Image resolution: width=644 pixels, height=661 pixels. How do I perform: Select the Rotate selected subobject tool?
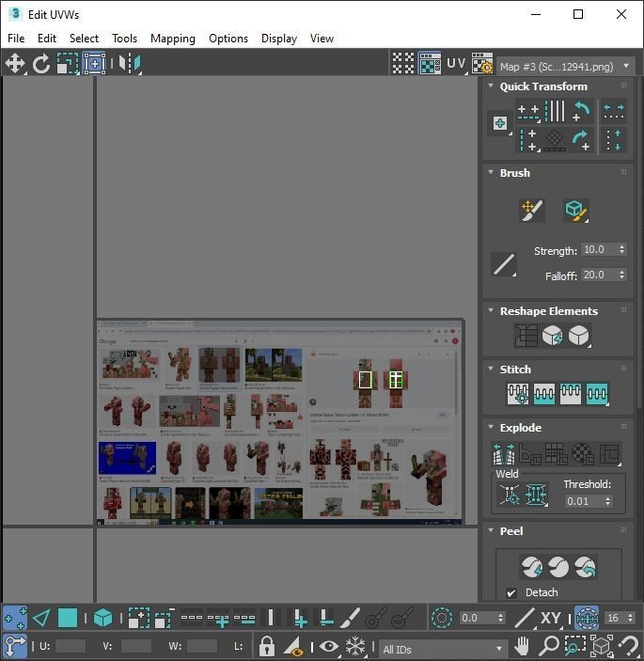40,64
